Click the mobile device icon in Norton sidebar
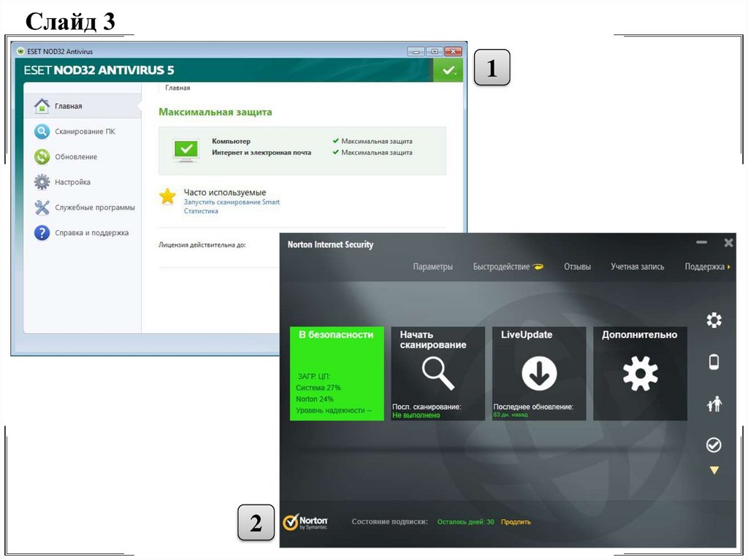This screenshot has width=748, height=560. click(714, 361)
